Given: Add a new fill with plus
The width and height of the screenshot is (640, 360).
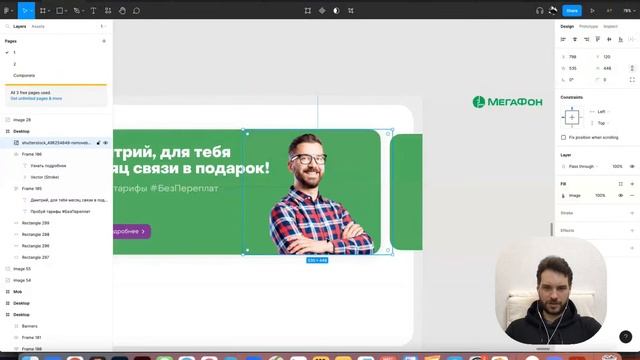Looking at the screenshot, I should click(632, 184).
